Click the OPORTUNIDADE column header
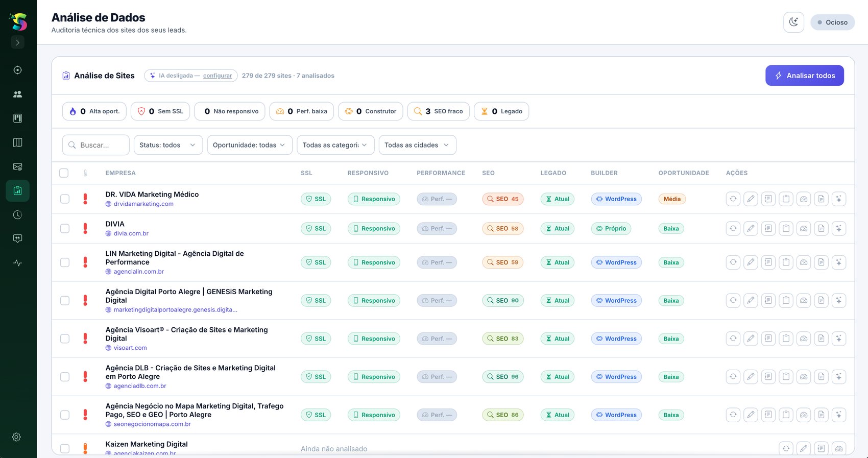 point(684,173)
